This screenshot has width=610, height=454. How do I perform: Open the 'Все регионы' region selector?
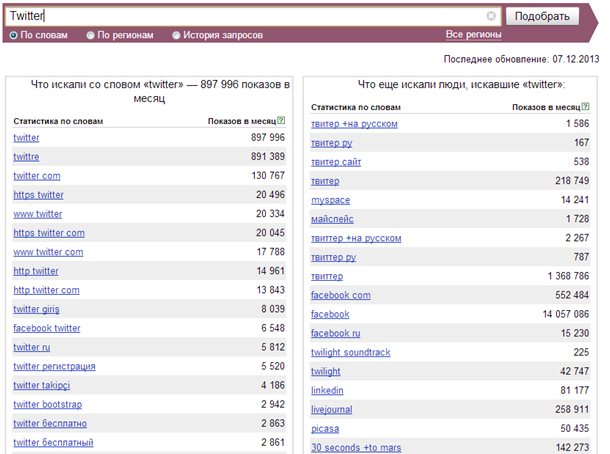tap(473, 35)
